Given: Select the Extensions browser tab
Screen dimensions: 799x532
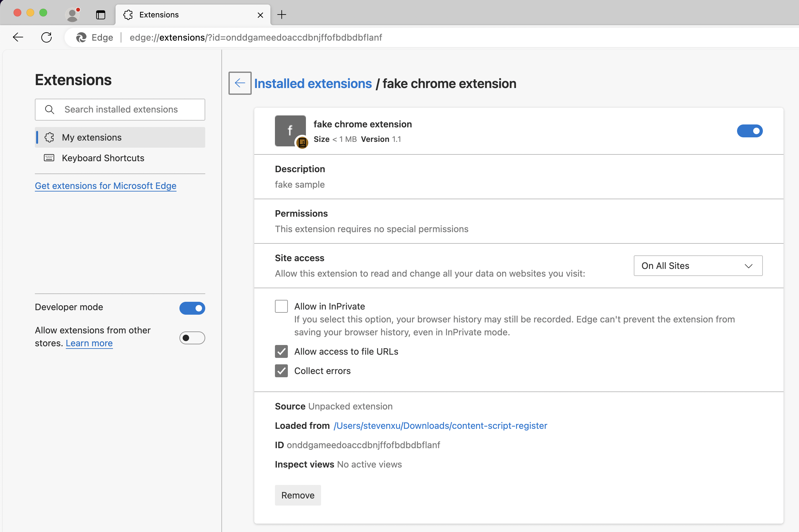Looking at the screenshot, I should click(x=193, y=15).
